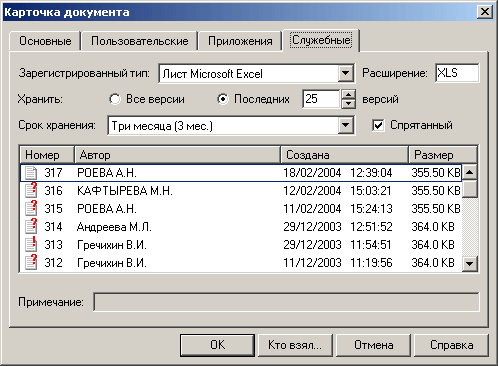Click the question-mark document icon of version 315
Image resolution: width=498 pixels, height=366 pixels.
pyautogui.click(x=31, y=208)
